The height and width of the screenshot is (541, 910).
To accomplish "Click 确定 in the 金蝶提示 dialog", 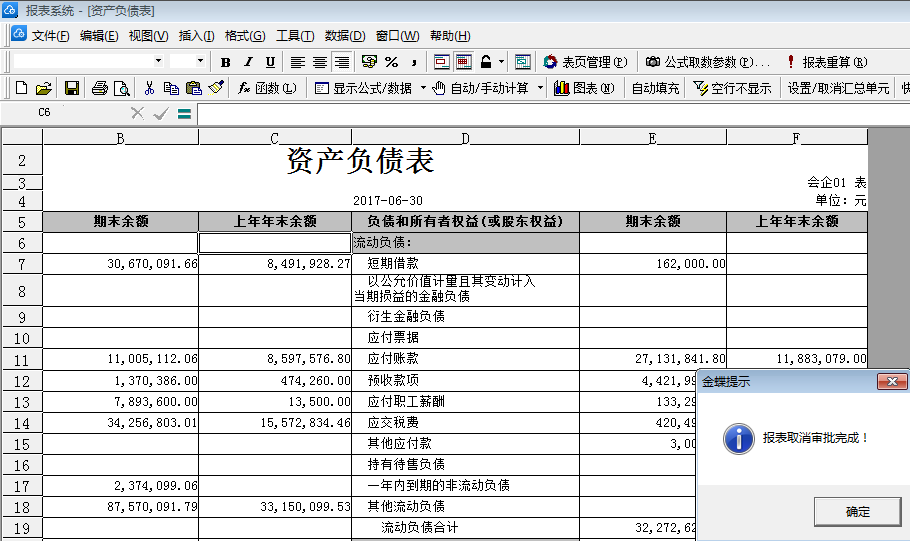I will 857,511.
